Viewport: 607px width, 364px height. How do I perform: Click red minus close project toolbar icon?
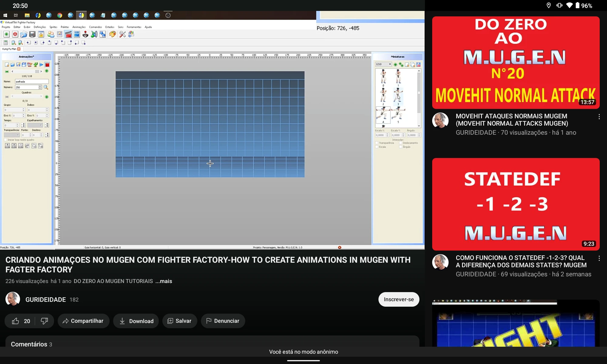point(15,34)
